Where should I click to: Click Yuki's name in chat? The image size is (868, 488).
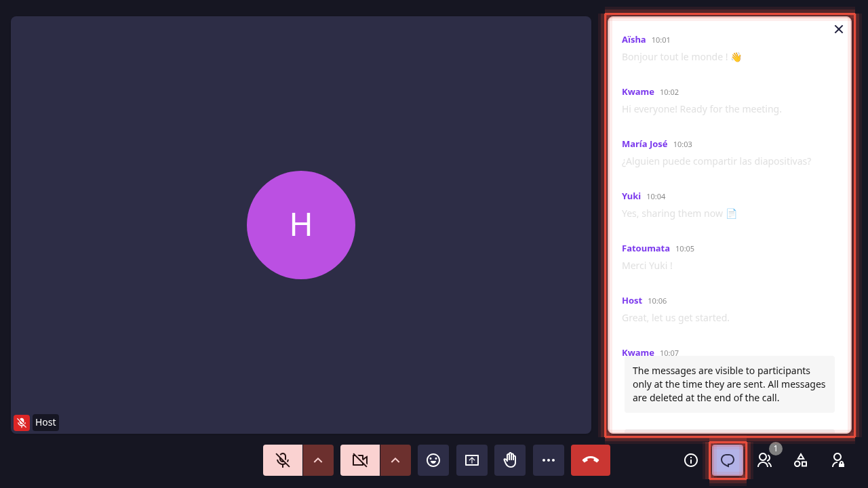click(x=631, y=196)
